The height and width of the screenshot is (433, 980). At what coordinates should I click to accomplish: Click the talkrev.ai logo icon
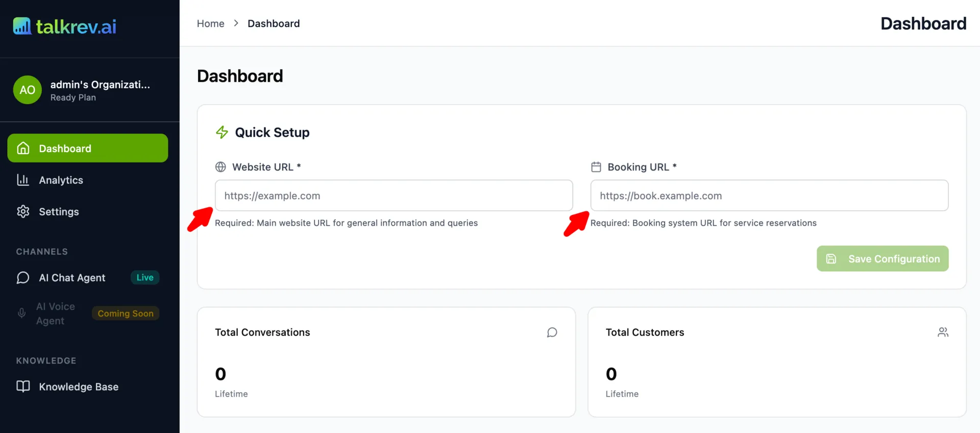pos(22,26)
